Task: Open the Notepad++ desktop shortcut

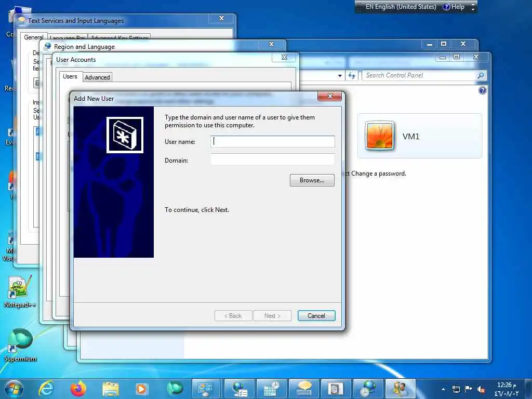Action: point(20,291)
